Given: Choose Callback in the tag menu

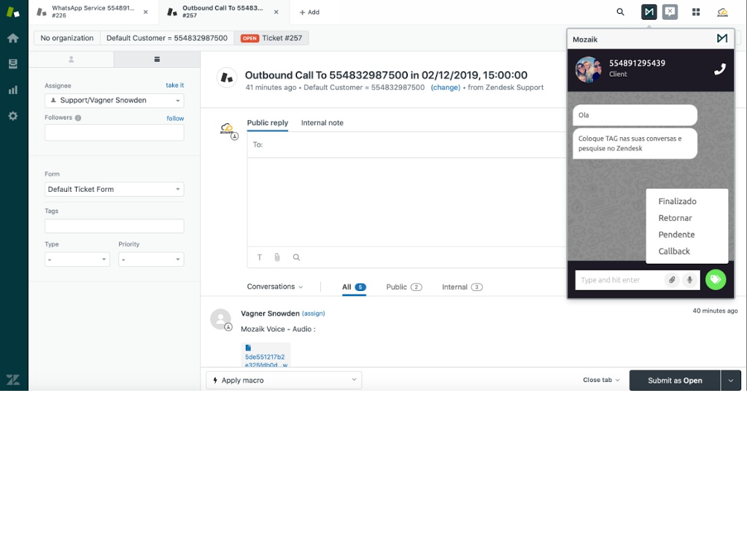Looking at the screenshot, I should click(x=674, y=251).
